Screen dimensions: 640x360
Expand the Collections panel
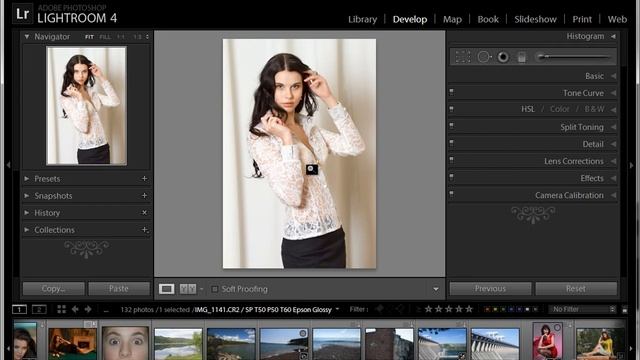[x=27, y=230]
